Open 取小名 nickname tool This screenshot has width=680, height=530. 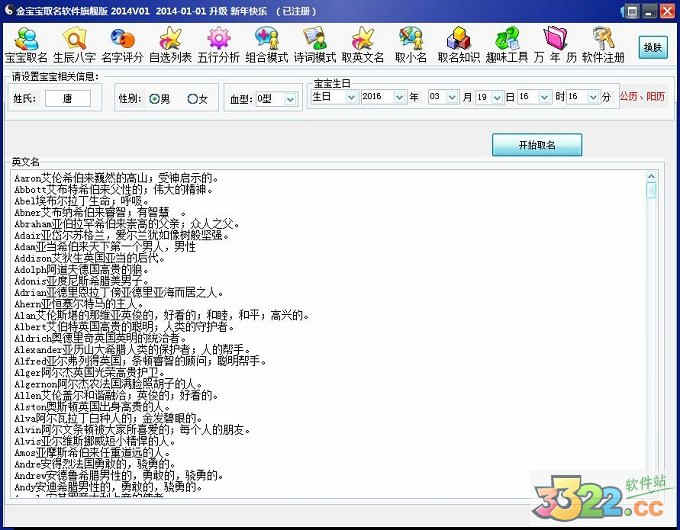click(x=411, y=45)
